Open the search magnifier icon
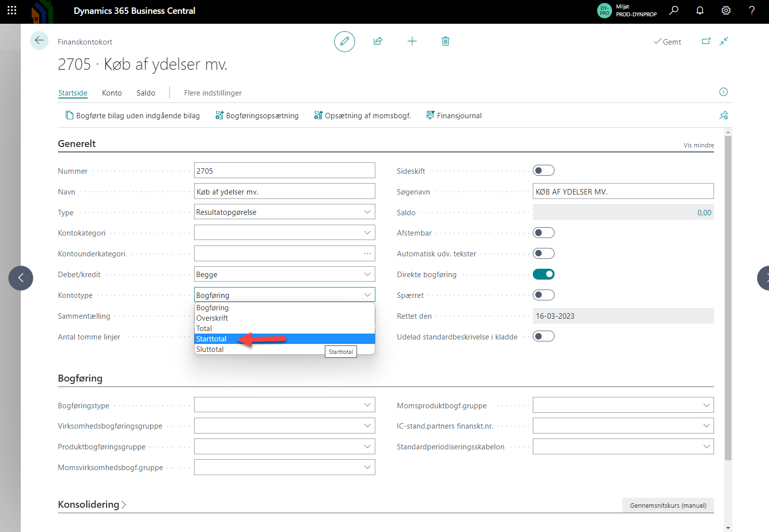The width and height of the screenshot is (769, 532). point(674,10)
